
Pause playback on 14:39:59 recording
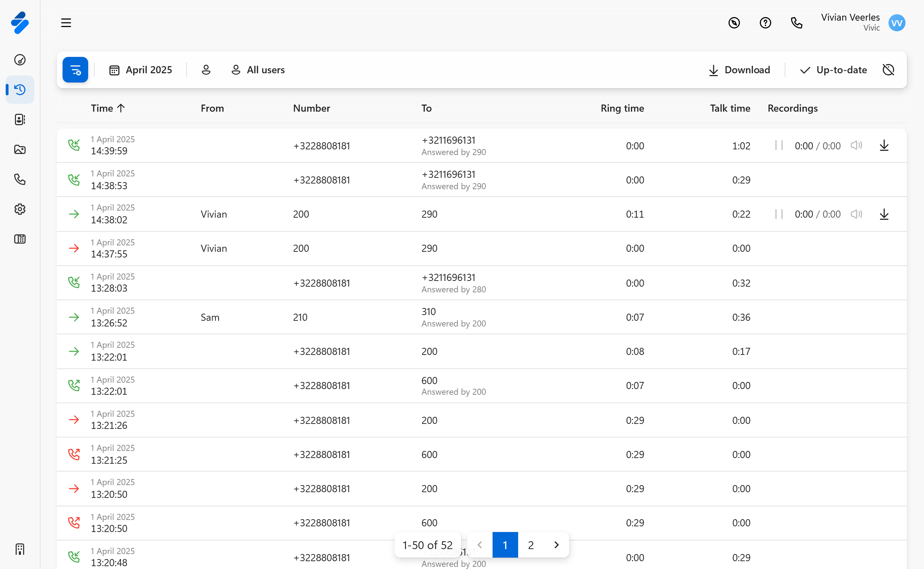tap(779, 146)
